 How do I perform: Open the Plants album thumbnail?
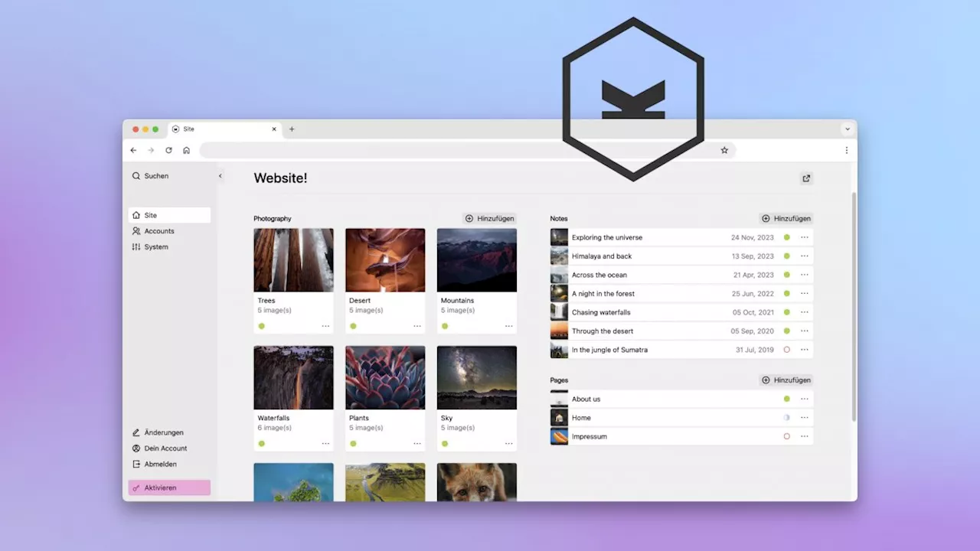pos(385,378)
